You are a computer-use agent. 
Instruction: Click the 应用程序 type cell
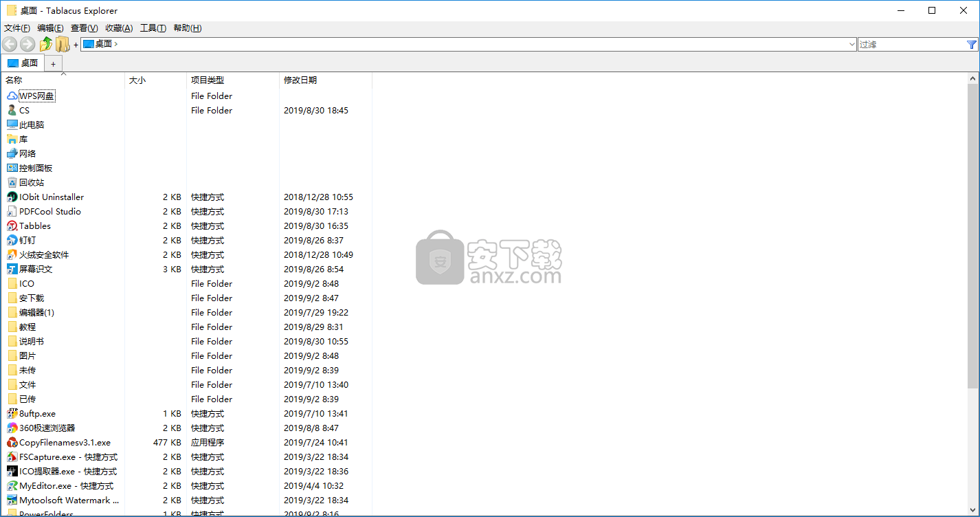[x=208, y=442]
